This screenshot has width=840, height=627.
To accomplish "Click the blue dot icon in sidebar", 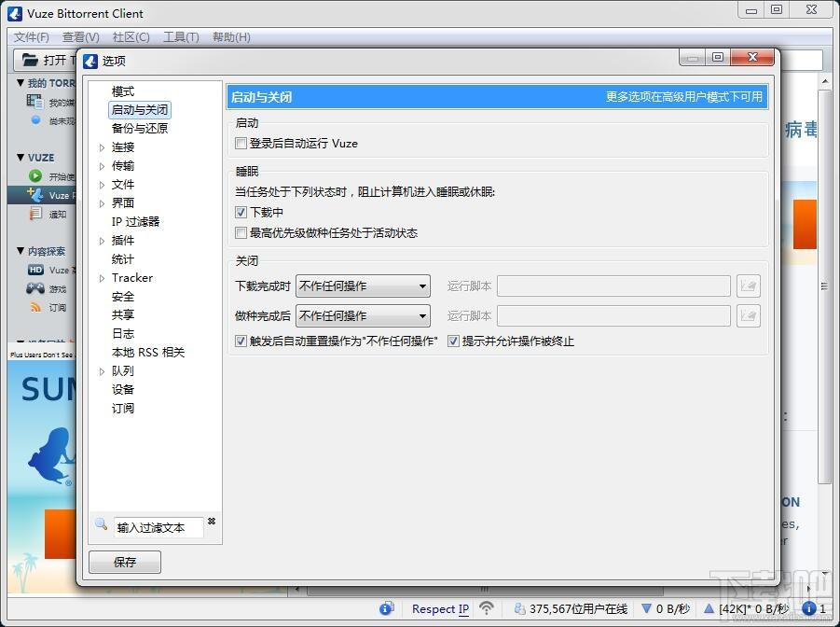I will [35, 120].
